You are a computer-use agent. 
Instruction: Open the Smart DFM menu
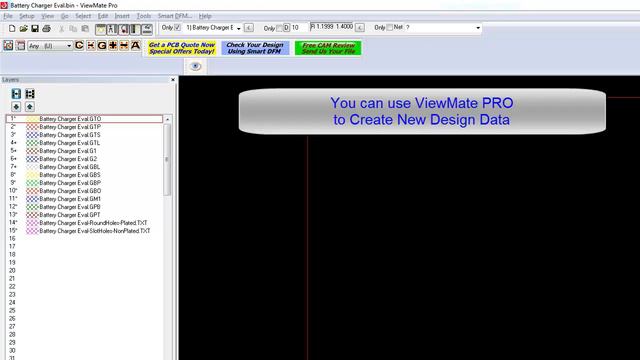[175, 16]
